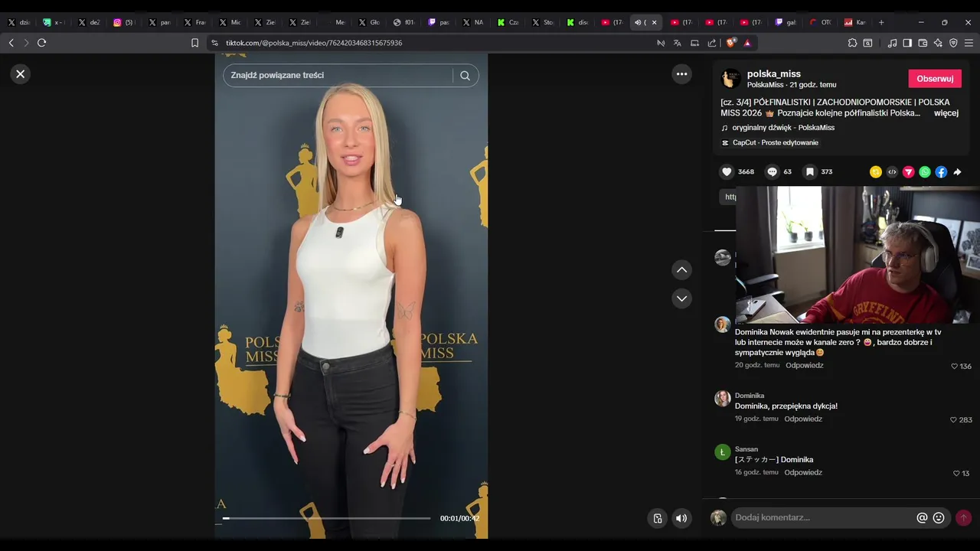Open more share options arrow
Viewport: 980px width, 551px height.
(958, 172)
